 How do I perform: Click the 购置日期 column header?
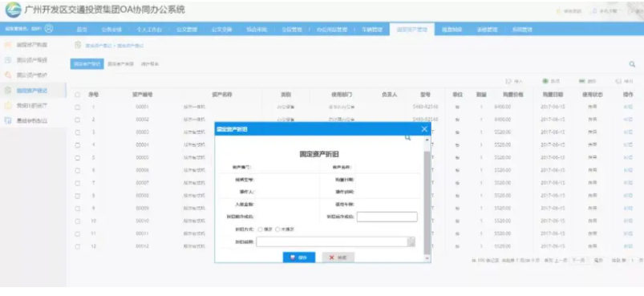click(553, 95)
